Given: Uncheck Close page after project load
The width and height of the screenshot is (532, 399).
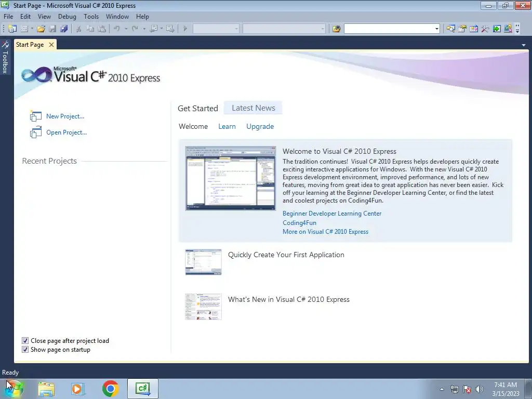Looking at the screenshot, I should pos(25,341).
